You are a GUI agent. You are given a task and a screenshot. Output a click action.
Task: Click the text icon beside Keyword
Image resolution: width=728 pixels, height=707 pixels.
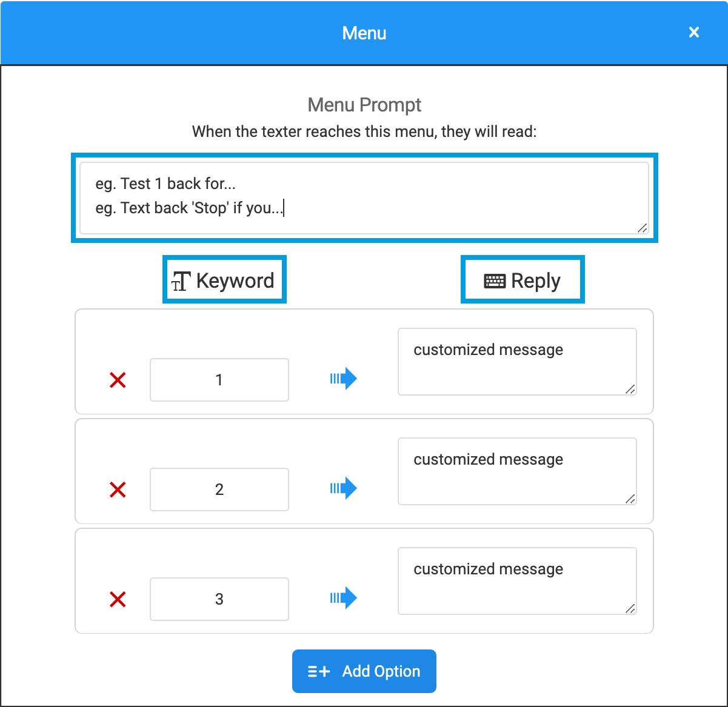tap(181, 281)
